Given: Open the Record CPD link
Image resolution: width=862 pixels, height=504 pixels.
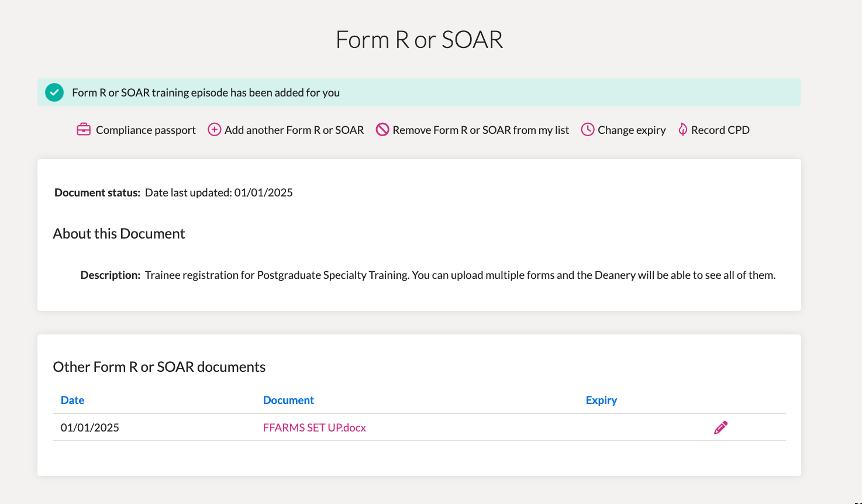Looking at the screenshot, I should 720,130.
